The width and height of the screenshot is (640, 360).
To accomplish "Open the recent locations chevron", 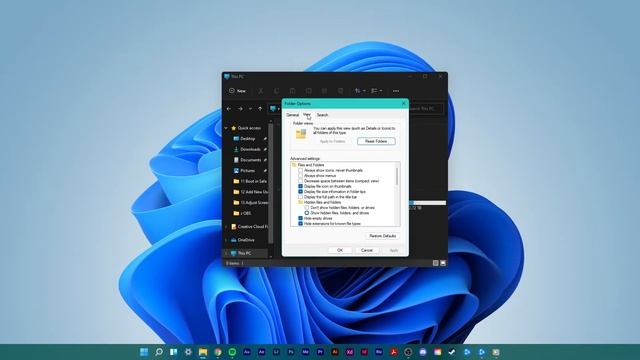I will tap(250, 109).
